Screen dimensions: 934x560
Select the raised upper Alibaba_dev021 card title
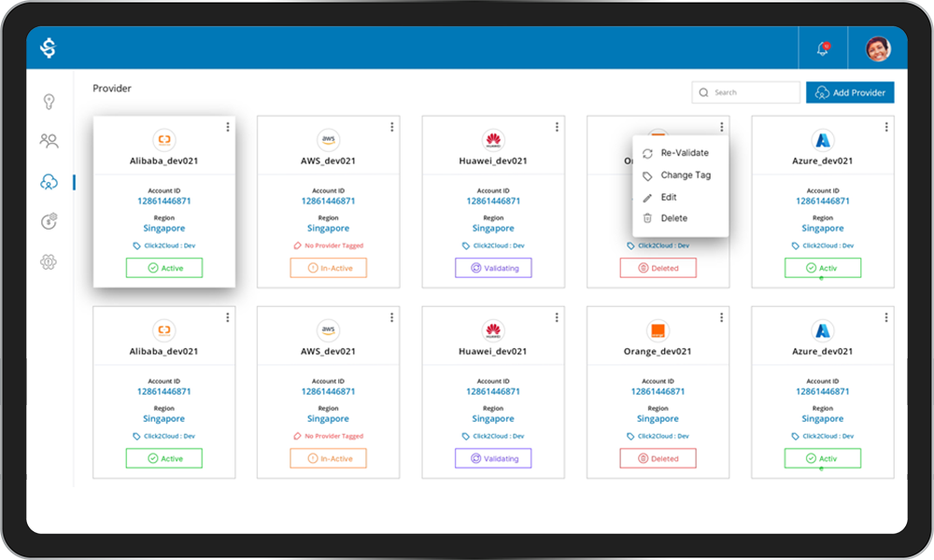163,161
